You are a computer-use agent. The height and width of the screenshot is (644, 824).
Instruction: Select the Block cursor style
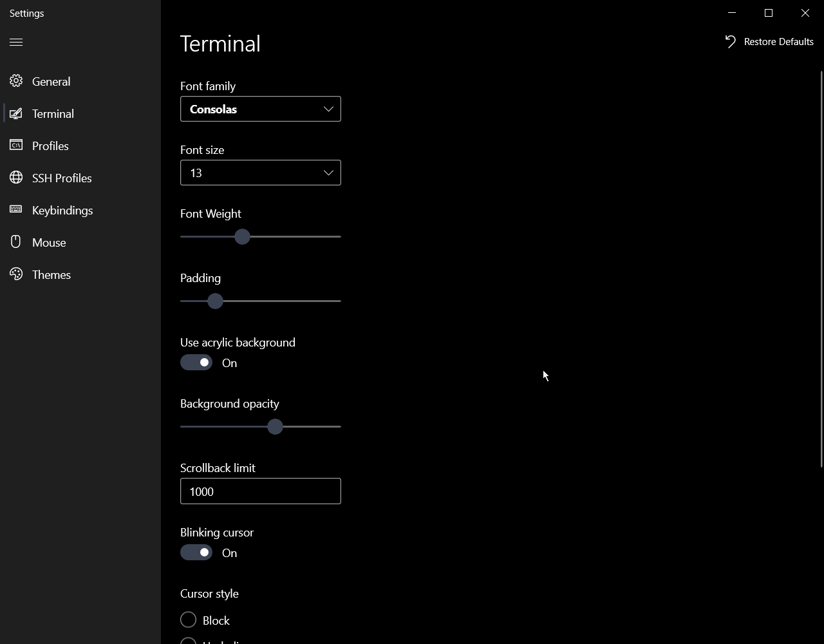click(x=188, y=620)
